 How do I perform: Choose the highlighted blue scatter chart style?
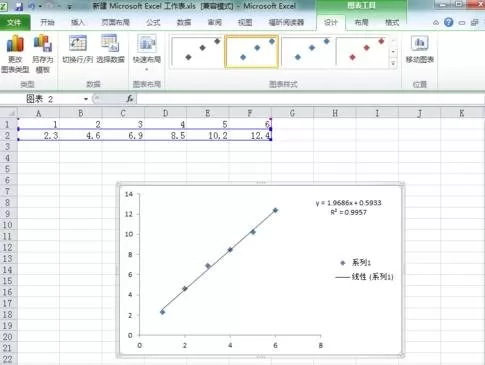coord(252,52)
